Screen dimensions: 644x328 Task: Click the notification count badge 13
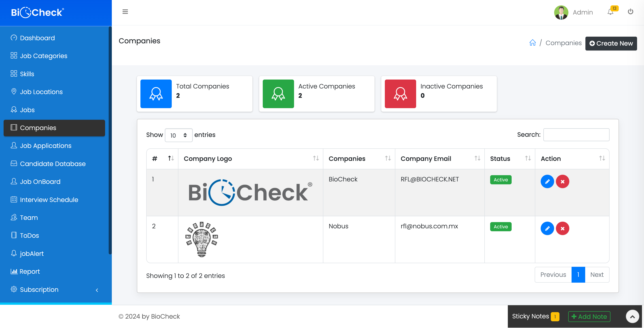614,8
